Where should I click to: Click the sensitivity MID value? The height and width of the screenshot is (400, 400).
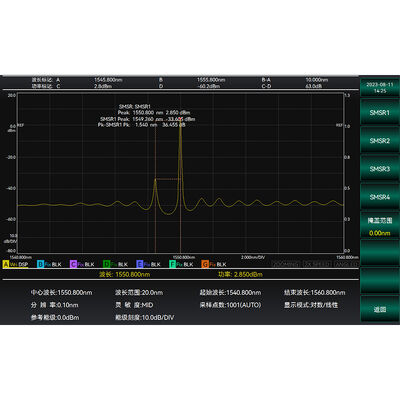click(x=134, y=305)
